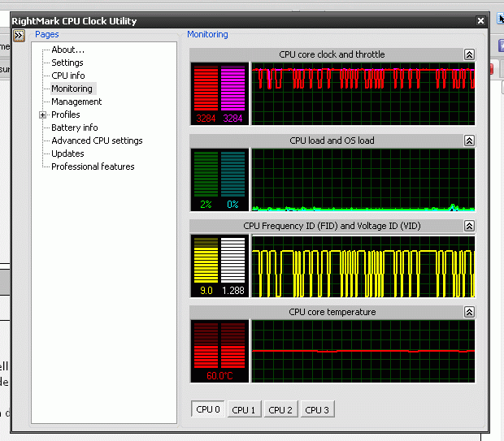
Task: Collapse the sidebar with the double-arrow icon
Action: 19,36
